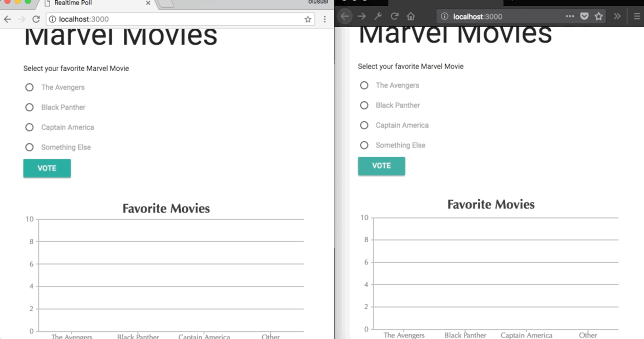Click 'Black Panther' chart axis label in Firefox

[x=465, y=335]
